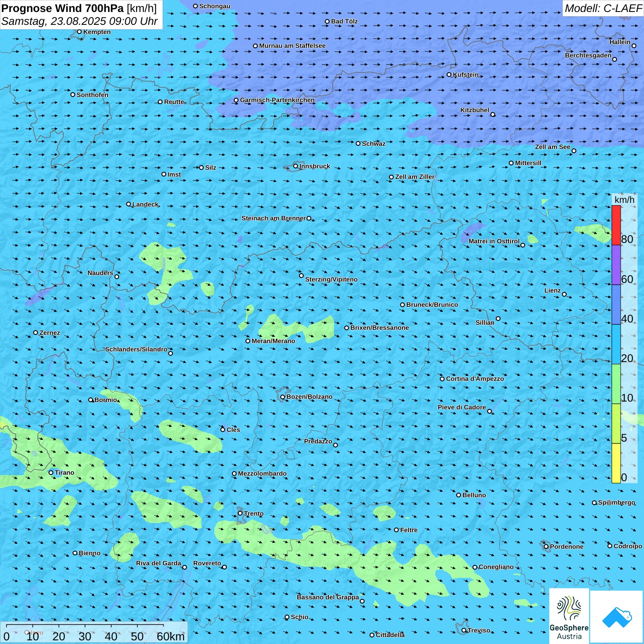Screen dimensions: 644x644
Task: Click the blue cloud logo in the corner
Action: pyautogui.click(x=617, y=617)
